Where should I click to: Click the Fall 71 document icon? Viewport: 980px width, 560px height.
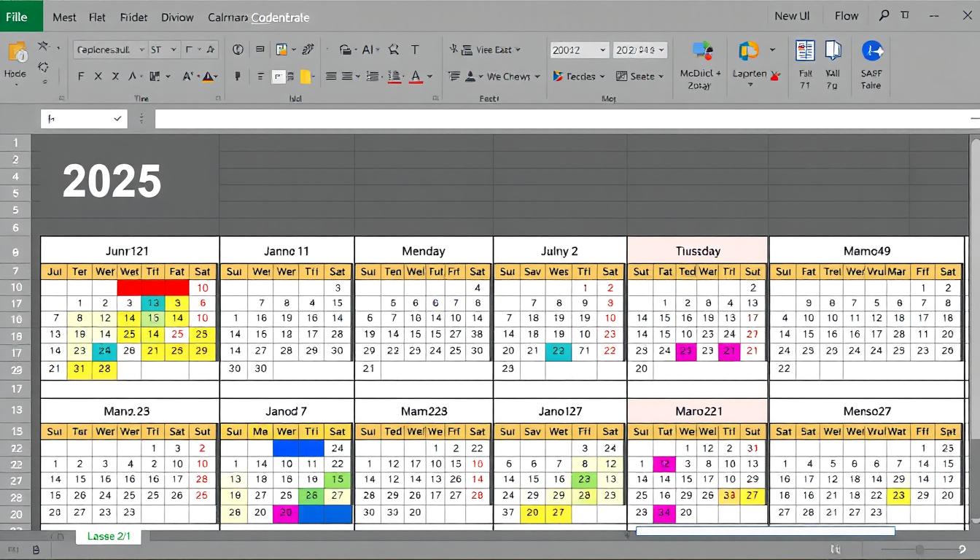coord(805,50)
